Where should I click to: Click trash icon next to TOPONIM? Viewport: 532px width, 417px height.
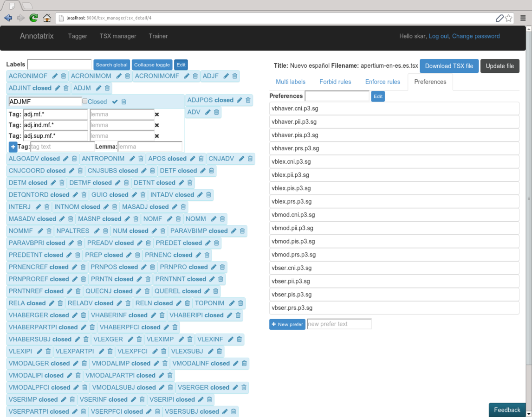240,303
